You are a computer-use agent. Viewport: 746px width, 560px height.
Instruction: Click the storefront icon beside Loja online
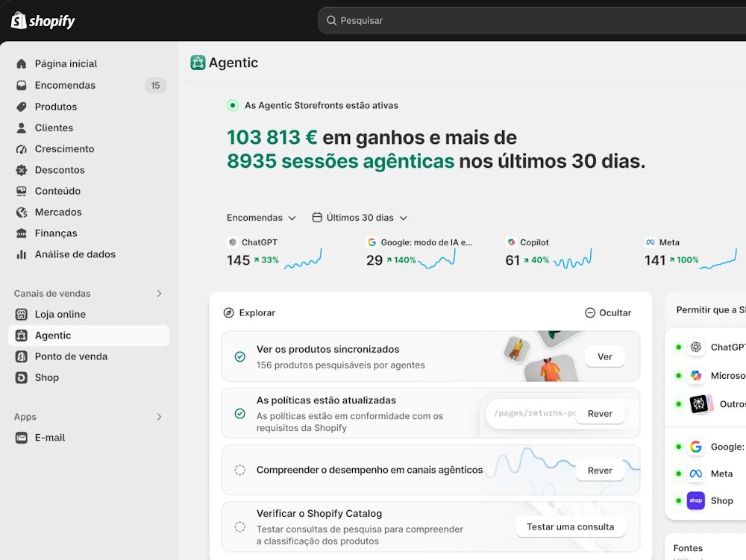point(22,314)
